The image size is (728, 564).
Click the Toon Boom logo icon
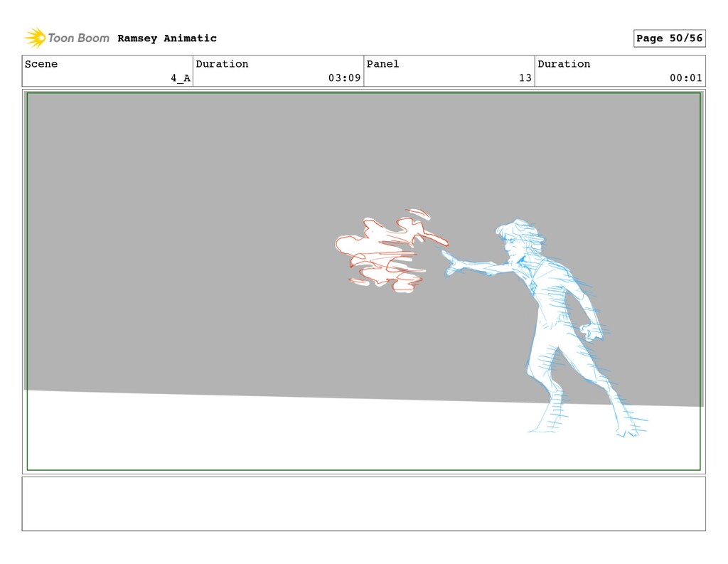pos(35,38)
